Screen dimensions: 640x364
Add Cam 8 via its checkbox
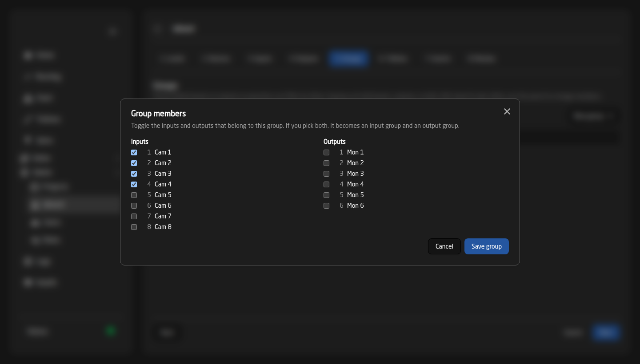(x=134, y=227)
